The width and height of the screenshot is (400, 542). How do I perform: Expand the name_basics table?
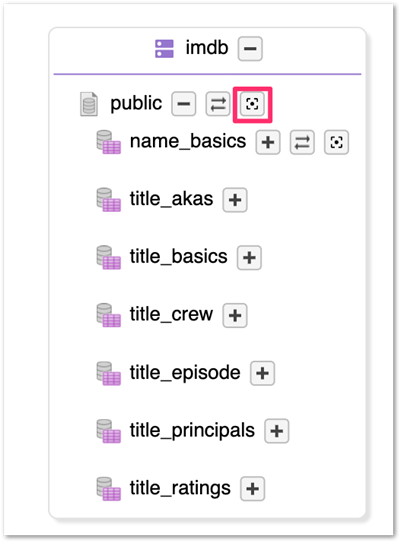268,142
